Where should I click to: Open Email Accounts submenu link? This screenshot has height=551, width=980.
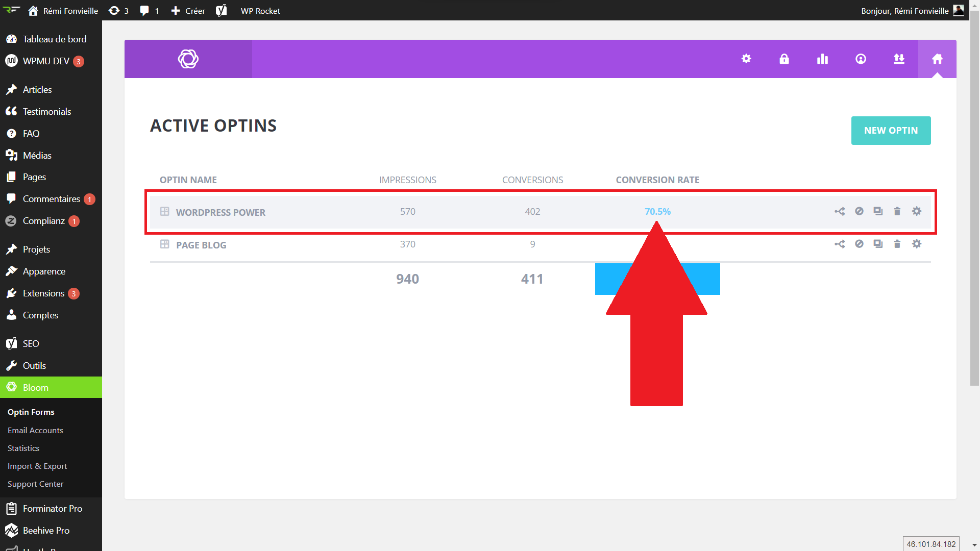pos(35,430)
